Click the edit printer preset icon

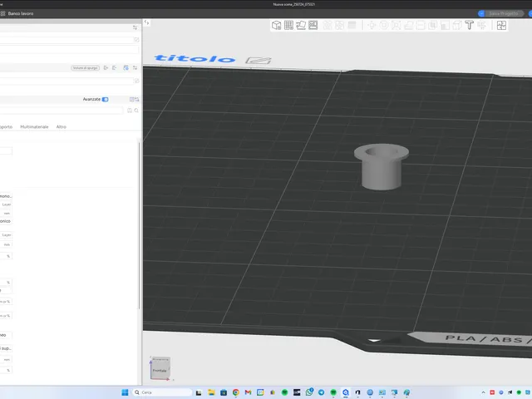pyautogui.click(x=136, y=40)
